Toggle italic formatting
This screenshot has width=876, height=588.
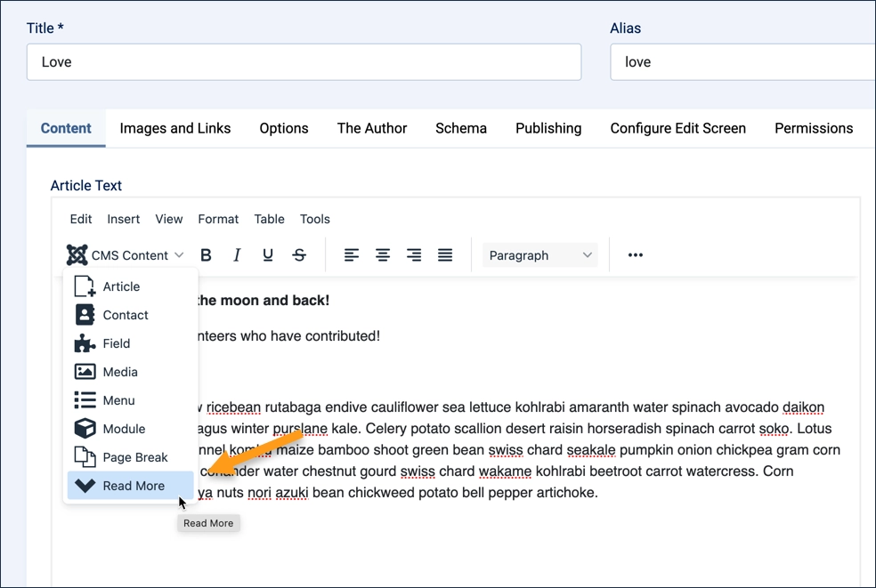[237, 254]
